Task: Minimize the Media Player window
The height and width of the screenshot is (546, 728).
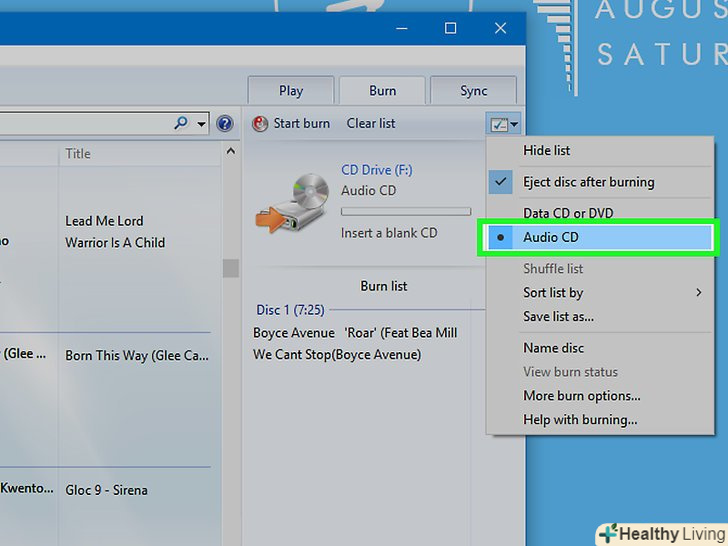Action: (402, 28)
